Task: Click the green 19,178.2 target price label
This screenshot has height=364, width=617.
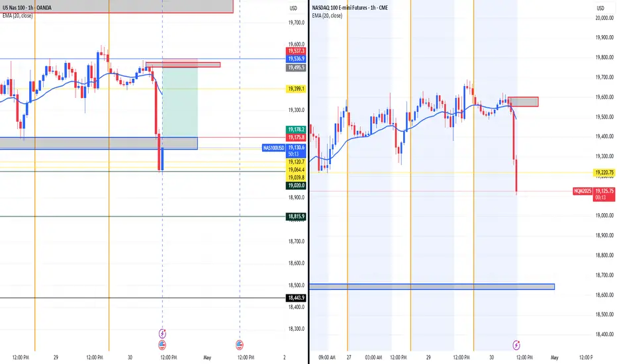Action: click(x=296, y=130)
